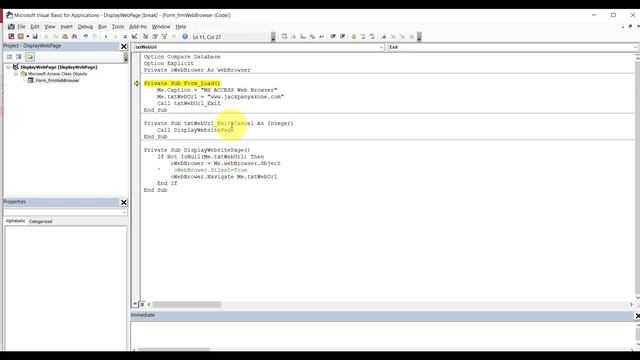Open Properties Window from the toolbar icon

point(155,37)
